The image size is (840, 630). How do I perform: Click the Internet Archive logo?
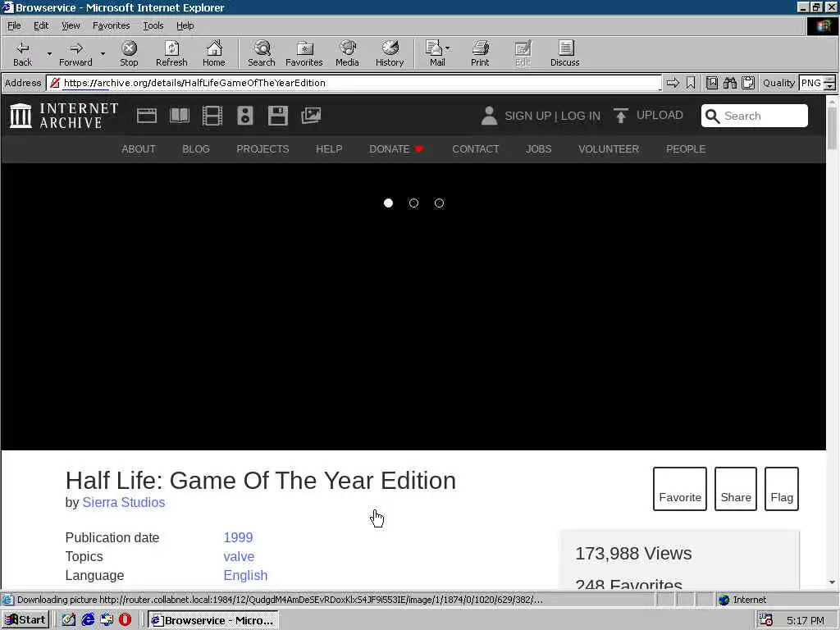click(64, 116)
